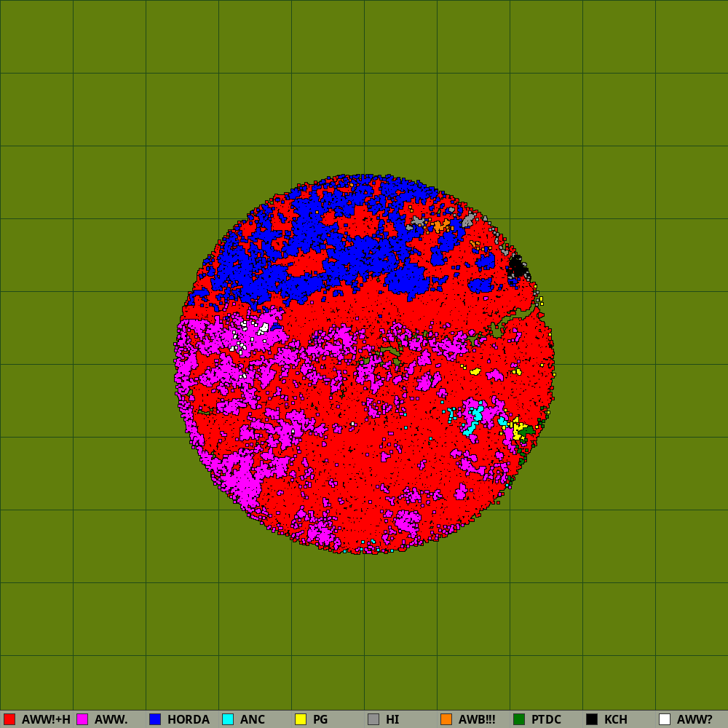728x728 pixels.
Task: Select the 'PG' legend label
Action: coord(320,719)
